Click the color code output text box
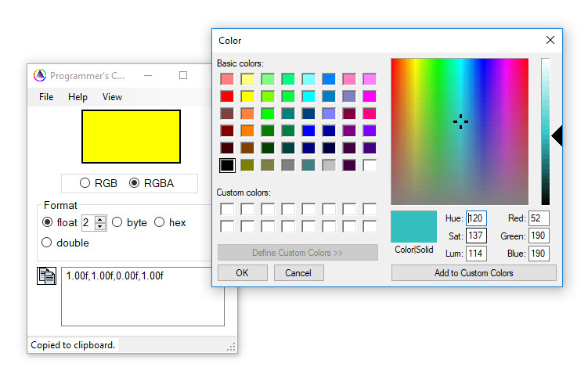 coord(142,297)
